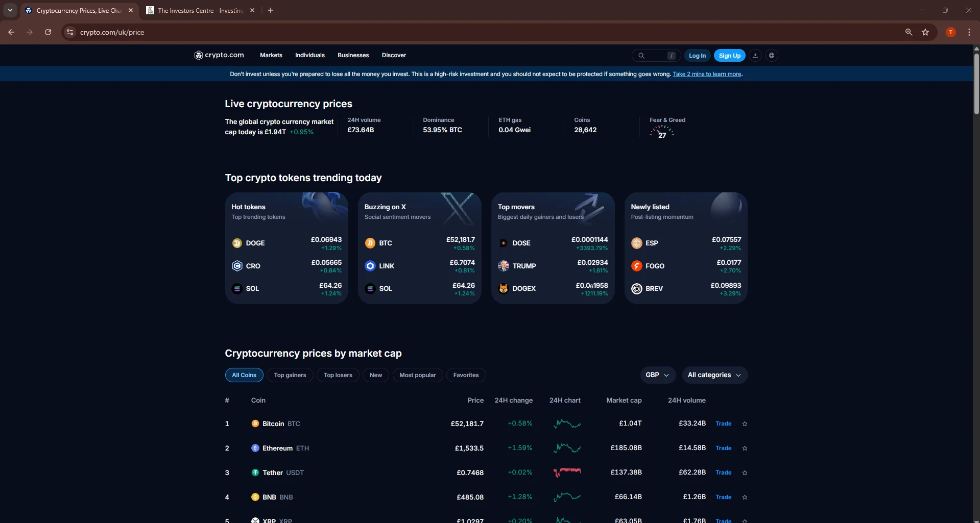This screenshot has height=523, width=980.
Task: Open the All categories dropdown
Action: tap(714, 375)
